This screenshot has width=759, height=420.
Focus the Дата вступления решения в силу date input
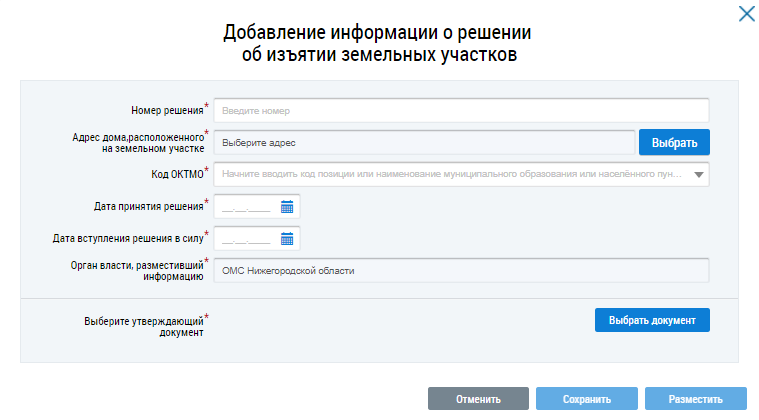[x=246, y=239]
